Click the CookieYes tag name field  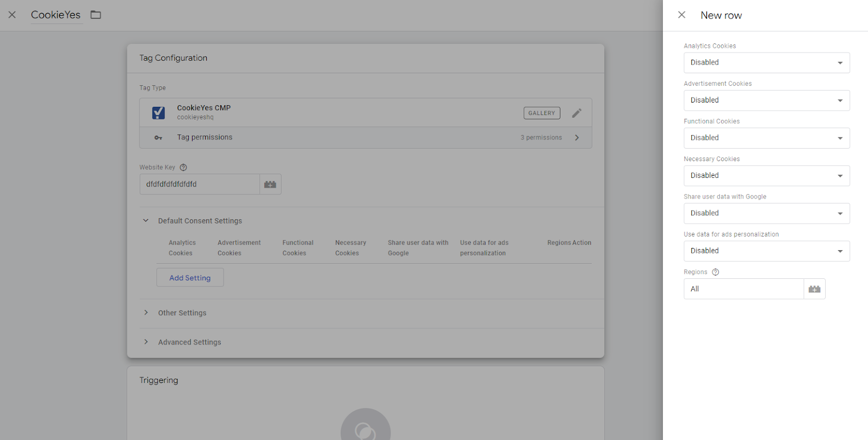[x=56, y=15]
